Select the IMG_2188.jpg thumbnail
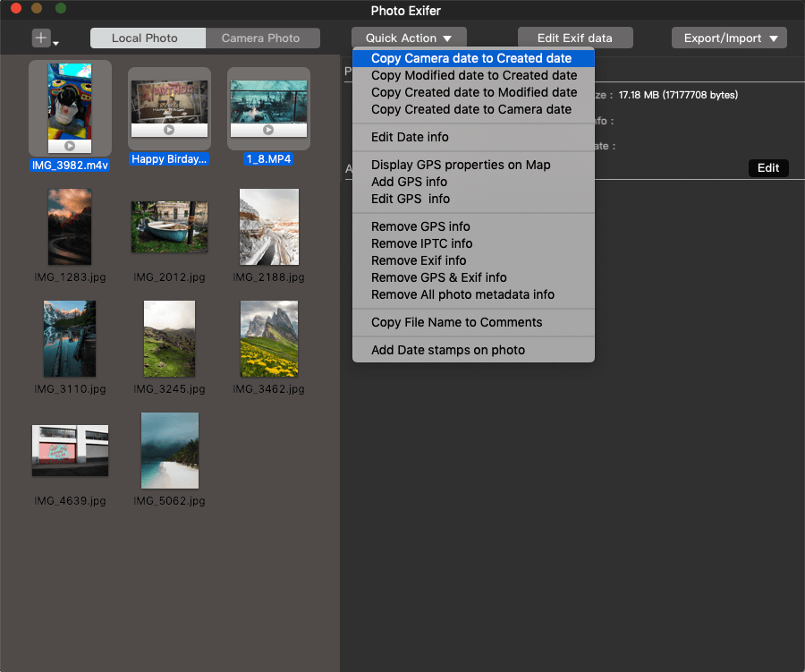Image resolution: width=805 pixels, height=672 pixels. (269, 226)
